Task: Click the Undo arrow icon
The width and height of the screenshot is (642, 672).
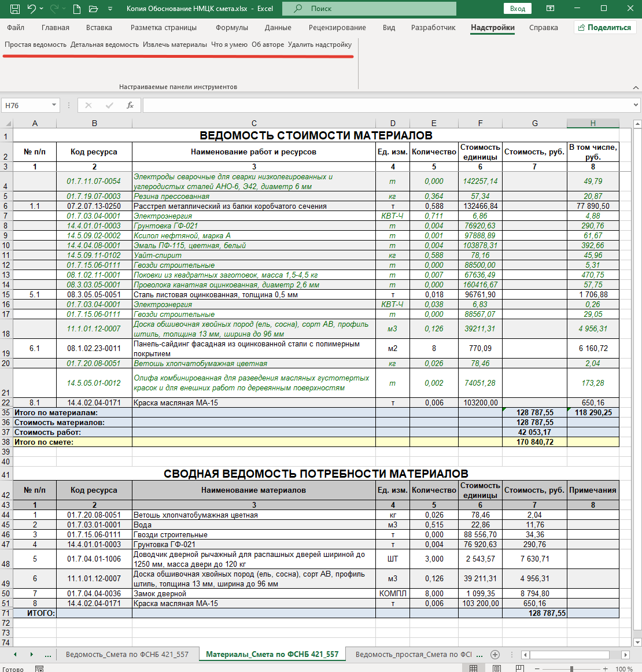Action: (x=32, y=9)
